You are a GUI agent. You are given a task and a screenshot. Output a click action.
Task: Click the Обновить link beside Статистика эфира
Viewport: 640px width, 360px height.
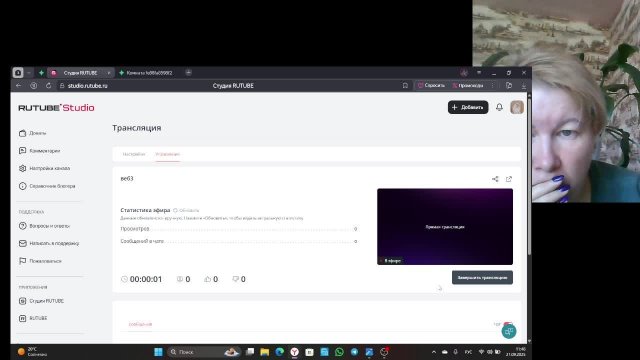(186, 210)
